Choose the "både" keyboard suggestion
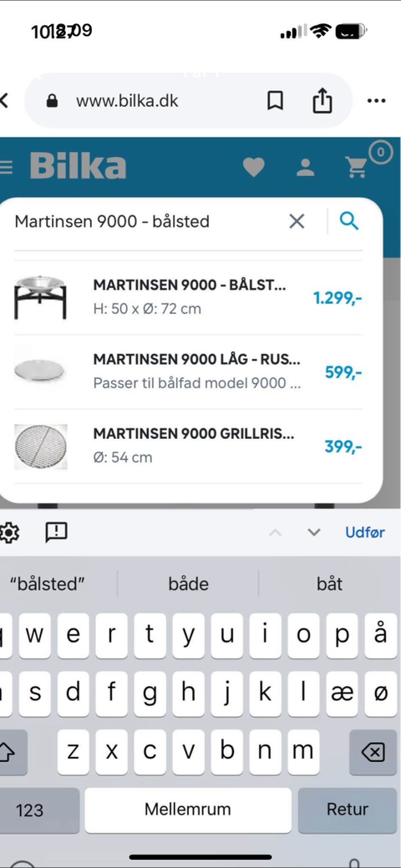 (x=188, y=583)
